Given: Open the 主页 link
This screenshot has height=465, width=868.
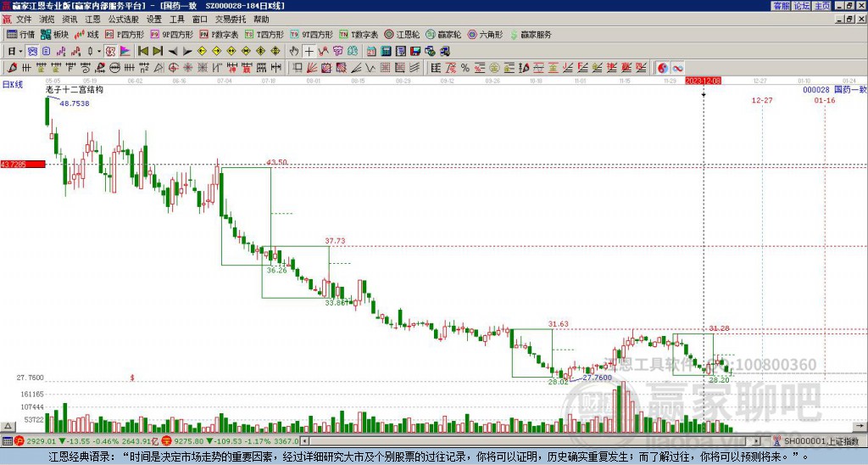Looking at the screenshot, I should 822,6.
